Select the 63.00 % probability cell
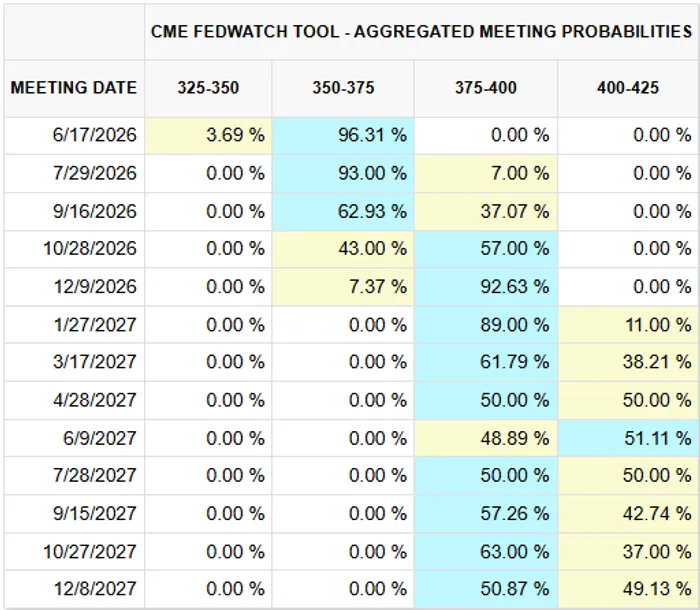 coord(486,552)
